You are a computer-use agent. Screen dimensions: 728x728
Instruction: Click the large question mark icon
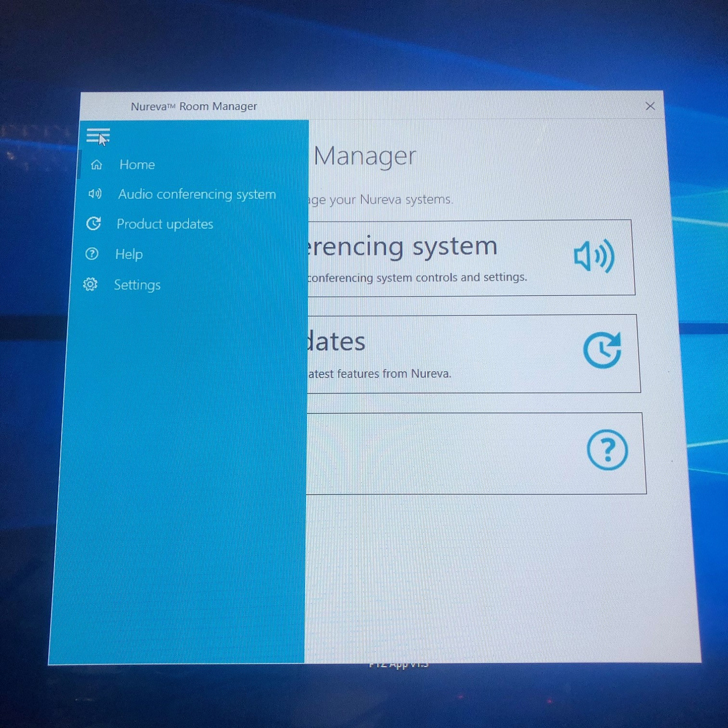(607, 450)
